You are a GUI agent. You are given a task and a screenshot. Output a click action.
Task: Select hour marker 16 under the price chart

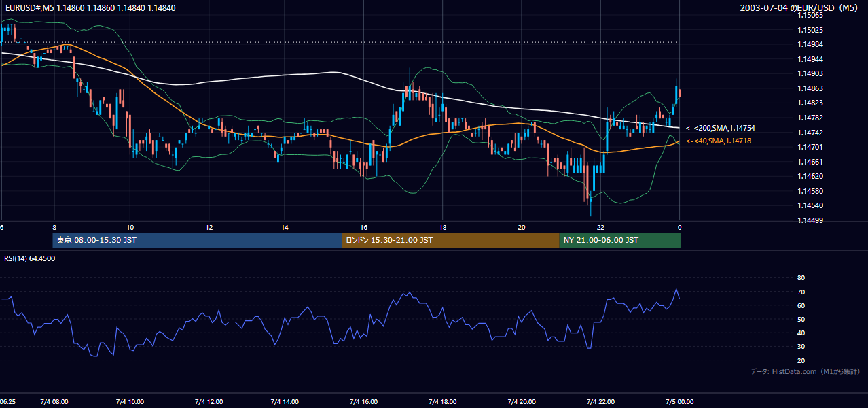(363, 228)
